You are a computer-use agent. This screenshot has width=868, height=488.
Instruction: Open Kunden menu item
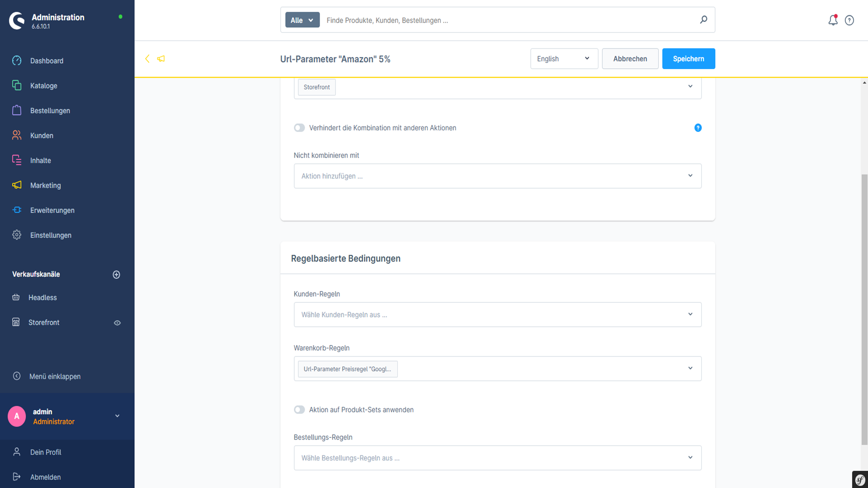[x=42, y=136]
